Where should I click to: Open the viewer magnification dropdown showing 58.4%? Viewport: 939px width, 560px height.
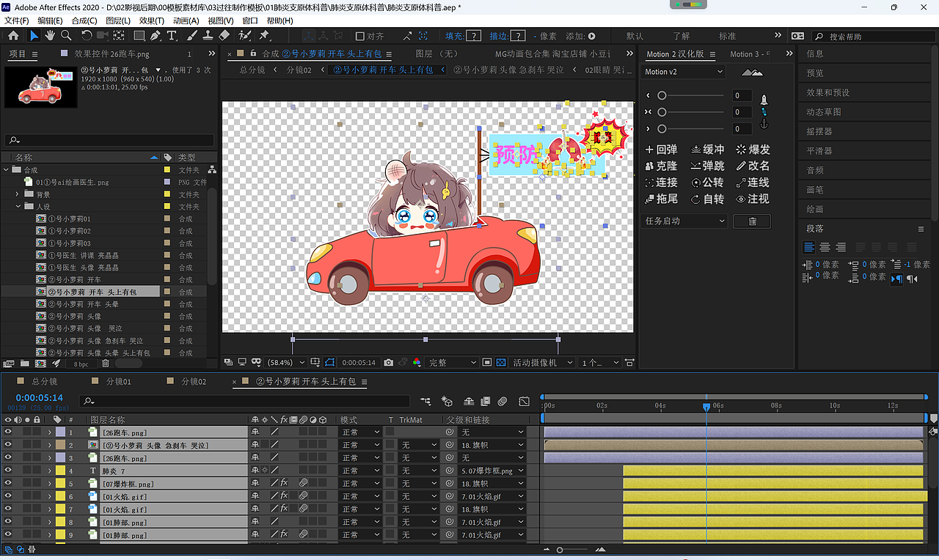(285, 362)
